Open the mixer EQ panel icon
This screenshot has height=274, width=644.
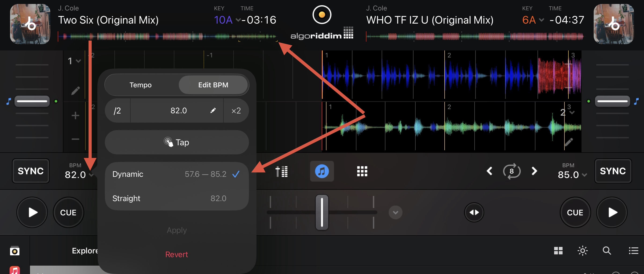[282, 171]
